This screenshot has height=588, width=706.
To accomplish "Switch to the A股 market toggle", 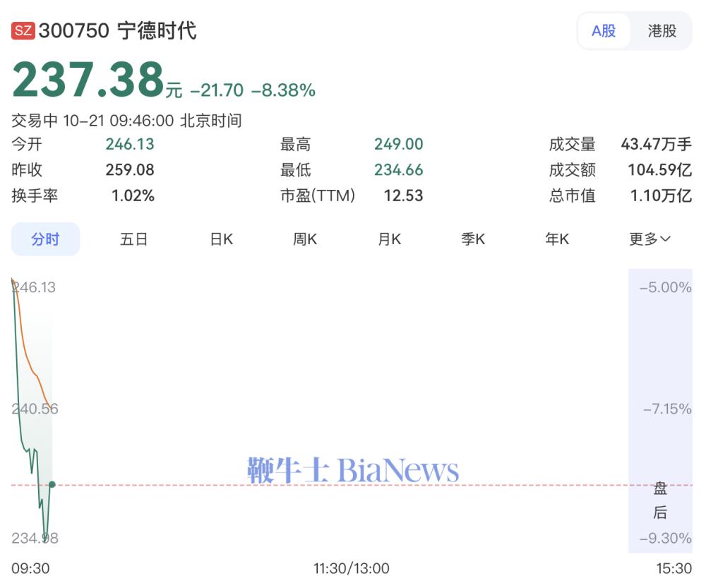I will (604, 30).
